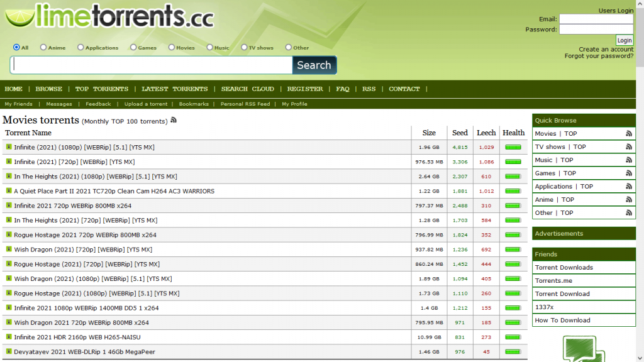
Task: Open the Personal RSS Feed link
Action: pos(245,104)
